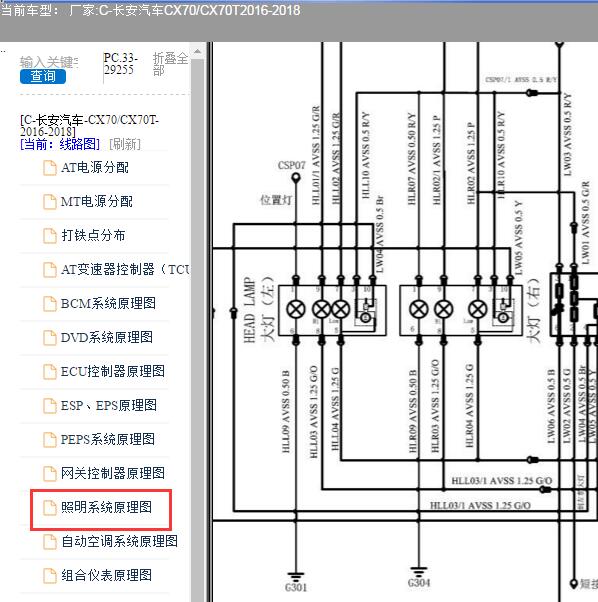
Task: Open 自动空调系统原理图 document
Action: click(119, 541)
